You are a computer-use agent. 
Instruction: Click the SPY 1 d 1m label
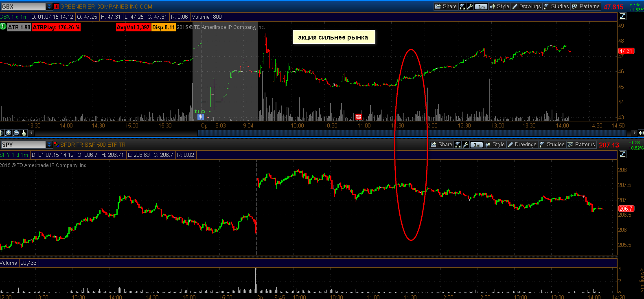14,155
